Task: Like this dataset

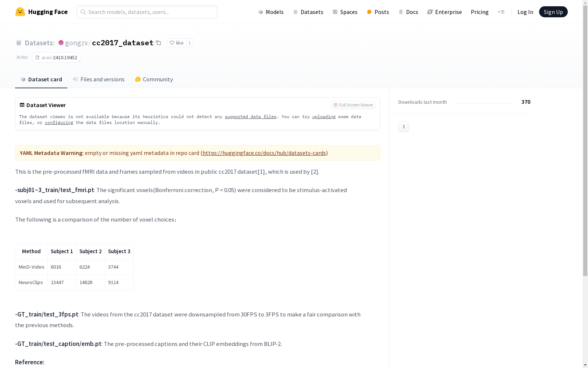Action: point(176,43)
